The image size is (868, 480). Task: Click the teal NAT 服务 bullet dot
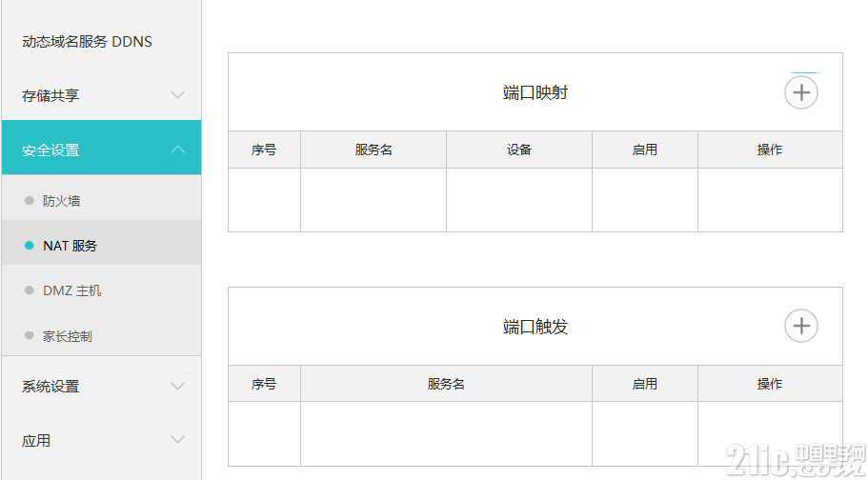point(30,246)
